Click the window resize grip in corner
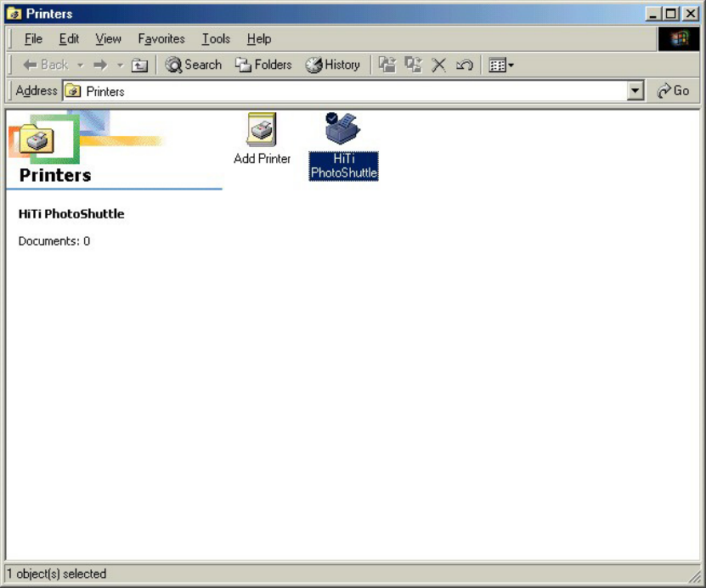The height and width of the screenshot is (588, 706). (x=695, y=576)
